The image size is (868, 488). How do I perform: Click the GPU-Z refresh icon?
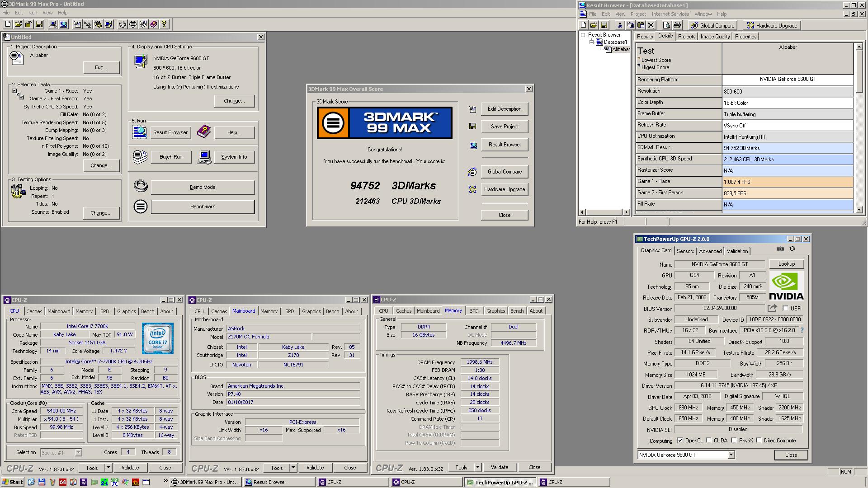tap(792, 249)
